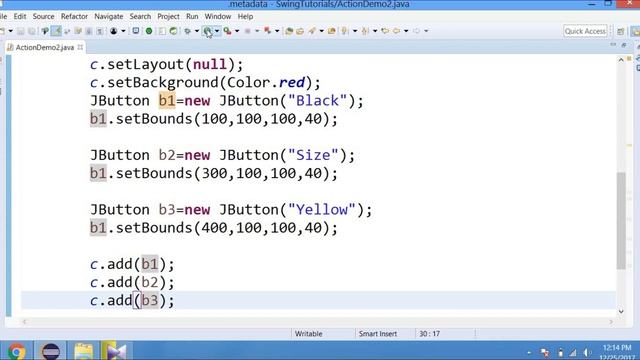Click the horizontal scrollbar right arrow
The height and width of the screenshot is (360, 640).
click(611, 322)
